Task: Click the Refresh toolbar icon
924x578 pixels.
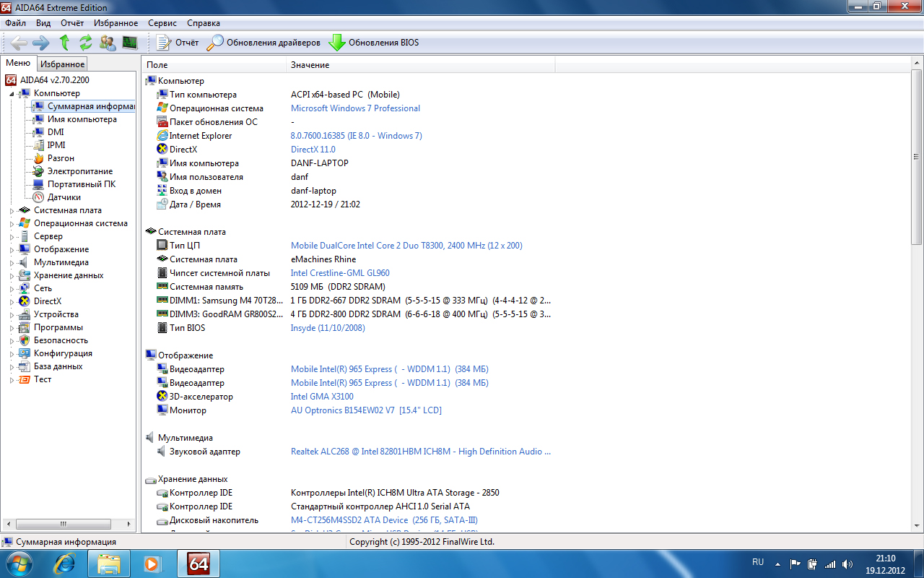Action: coord(86,43)
